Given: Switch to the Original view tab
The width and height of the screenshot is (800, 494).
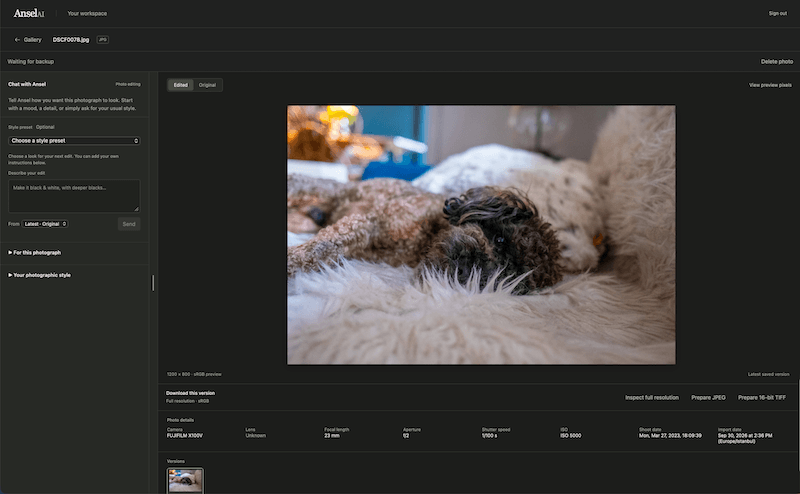Looking at the screenshot, I should click(x=207, y=85).
